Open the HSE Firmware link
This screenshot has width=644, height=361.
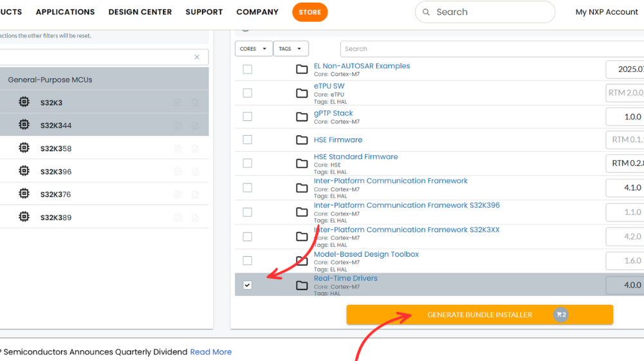pos(338,140)
